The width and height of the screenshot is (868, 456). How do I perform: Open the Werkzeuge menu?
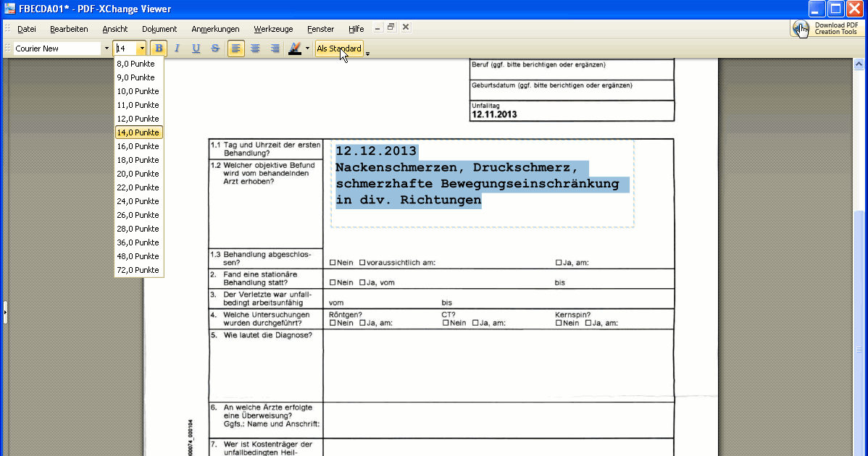273,29
